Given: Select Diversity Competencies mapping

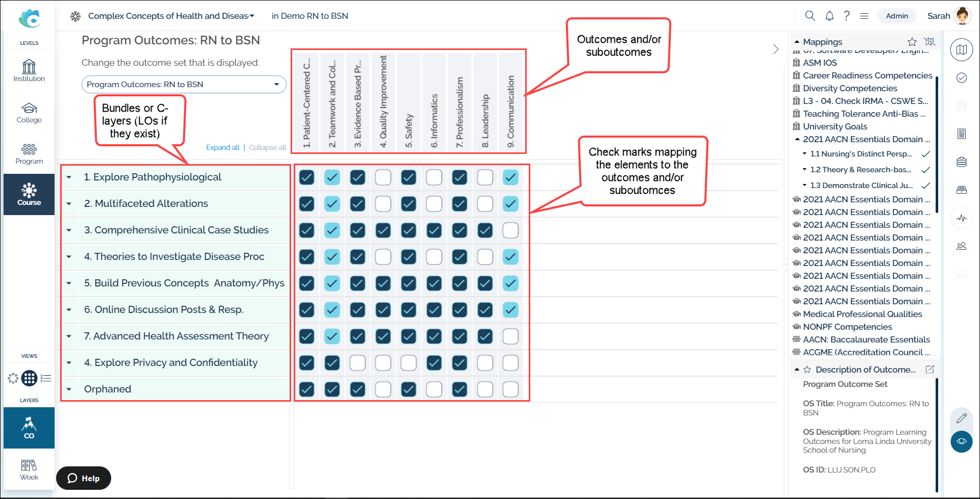Looking at the screenshot, I should click(x=850, y=88).
